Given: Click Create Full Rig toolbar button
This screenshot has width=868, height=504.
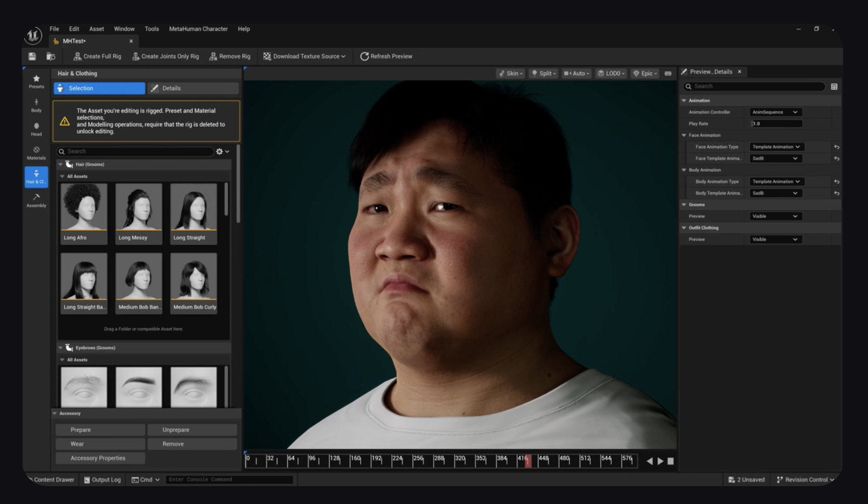Looking at the screenshot, I should click(97, 56).
